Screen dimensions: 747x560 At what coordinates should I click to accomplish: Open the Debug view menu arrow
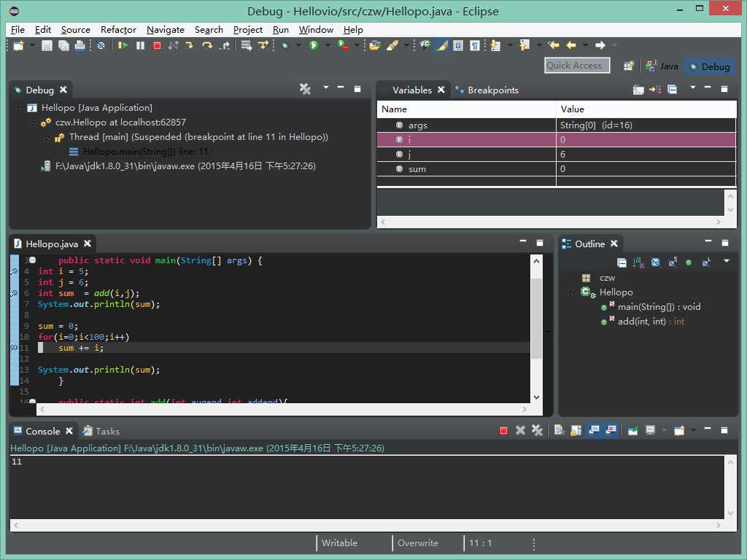pos(326,87)
